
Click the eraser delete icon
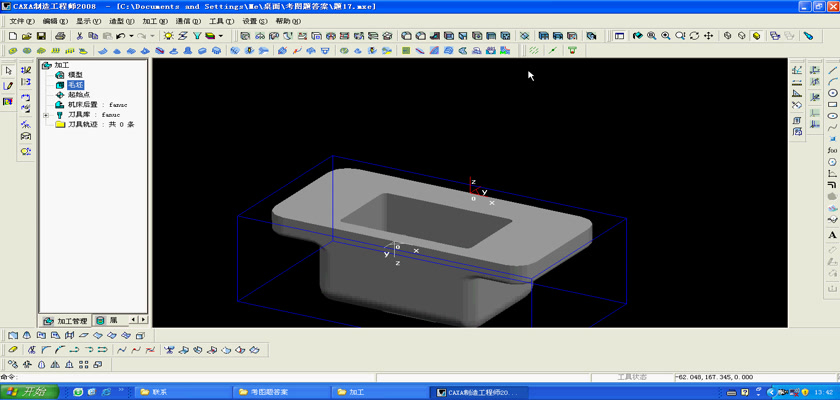[x=13, y=350]
